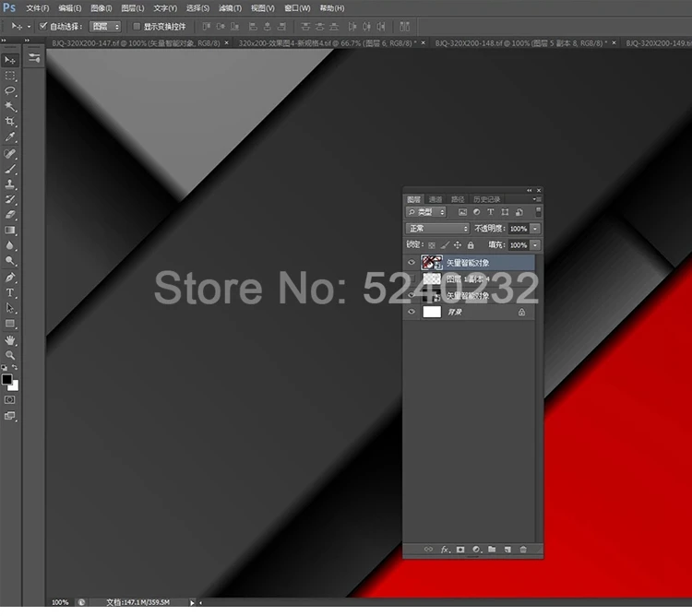
Task: Open the 不透明度 slider arrow
Action: [x=535, y=229]
